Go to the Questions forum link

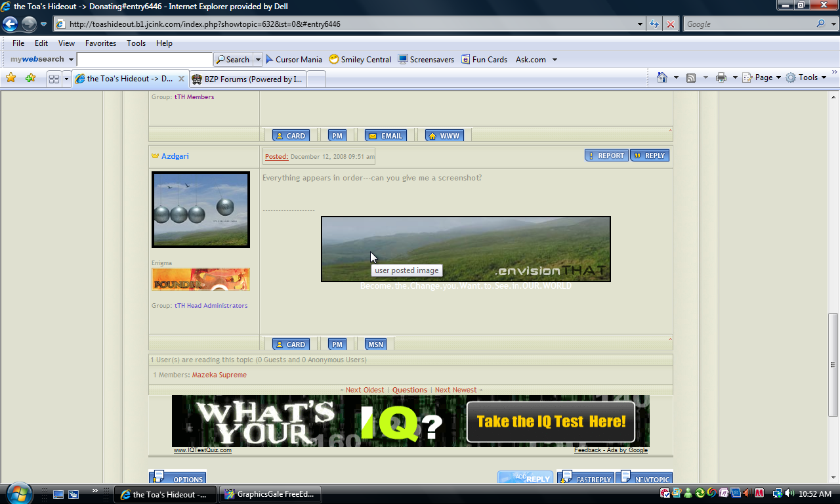click(x=409, y=390)
